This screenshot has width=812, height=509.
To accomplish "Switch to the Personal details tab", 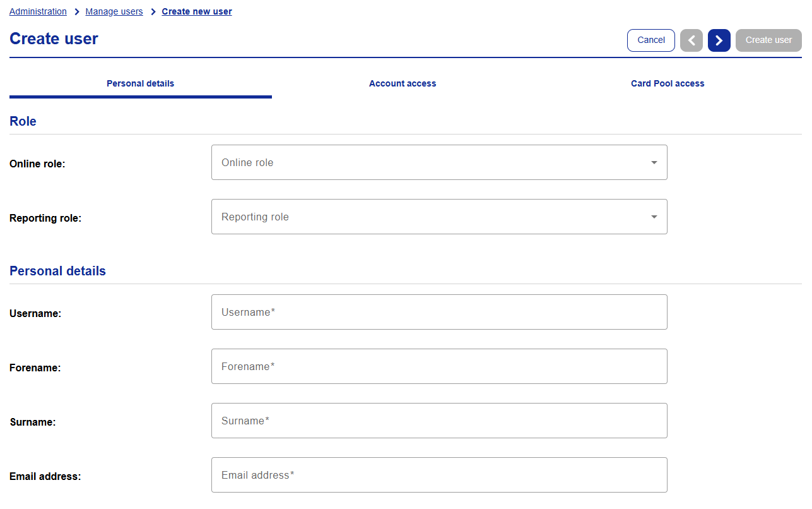I will click(x=141, y=84).
